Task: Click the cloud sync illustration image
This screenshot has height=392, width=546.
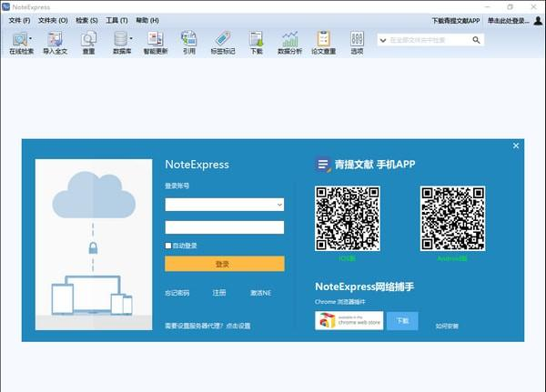Action: tap(94, 245)
